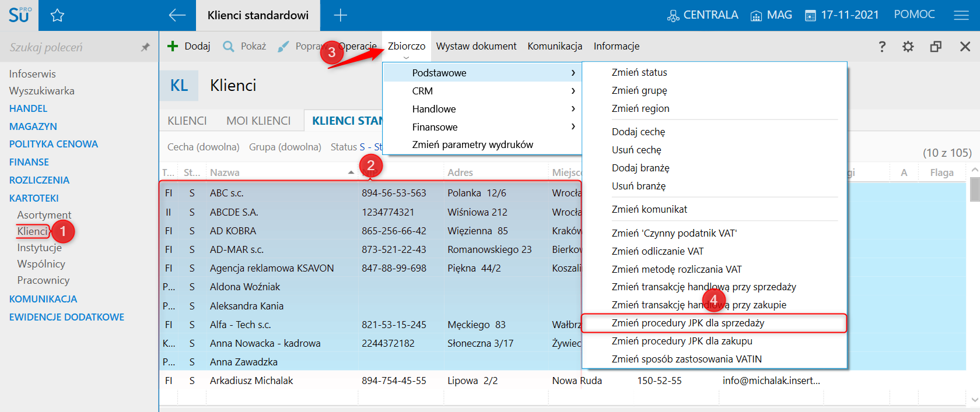Open CENTRALA branch selector

coord(703,15)
